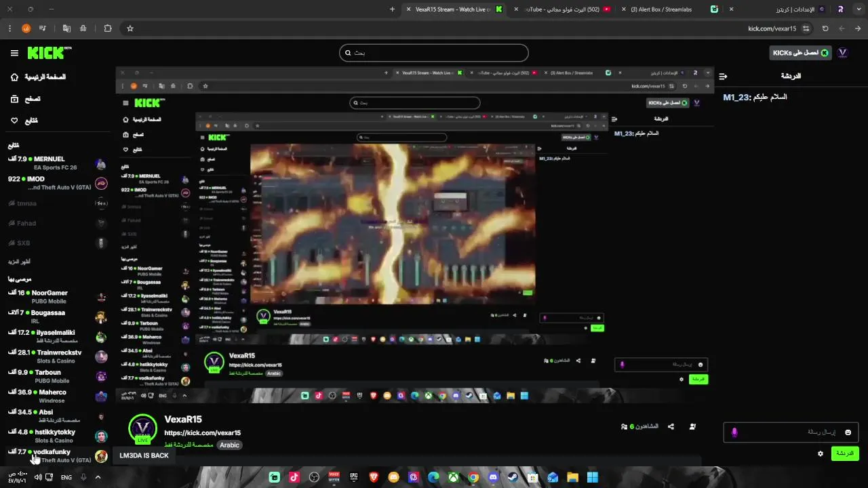Image resolution: width=868 pixels, height=488 pixels.
Task: Click the purple icon in chat input
Action: point(734,432)
